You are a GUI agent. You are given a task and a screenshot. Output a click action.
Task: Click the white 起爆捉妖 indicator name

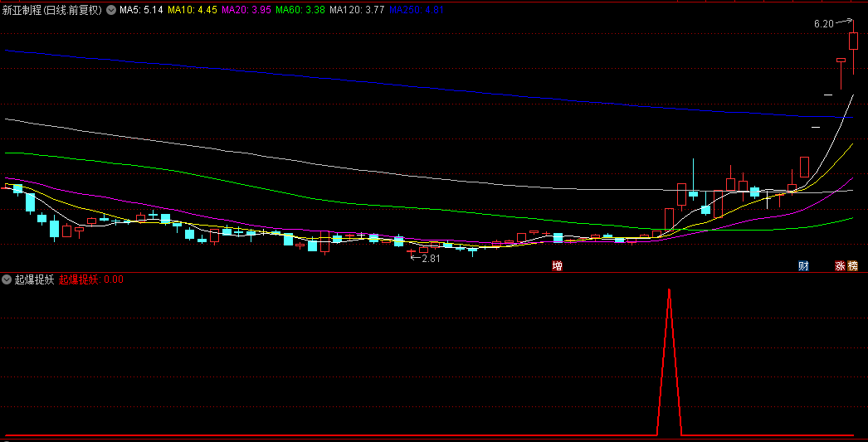(x=34, y=279)
